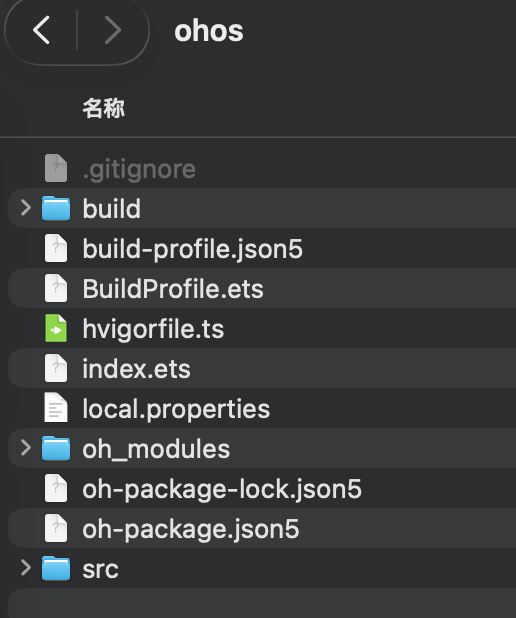Go back with the left arrow button
The width and height of the screenshot is (516, 618).
(x=41, y=30)
